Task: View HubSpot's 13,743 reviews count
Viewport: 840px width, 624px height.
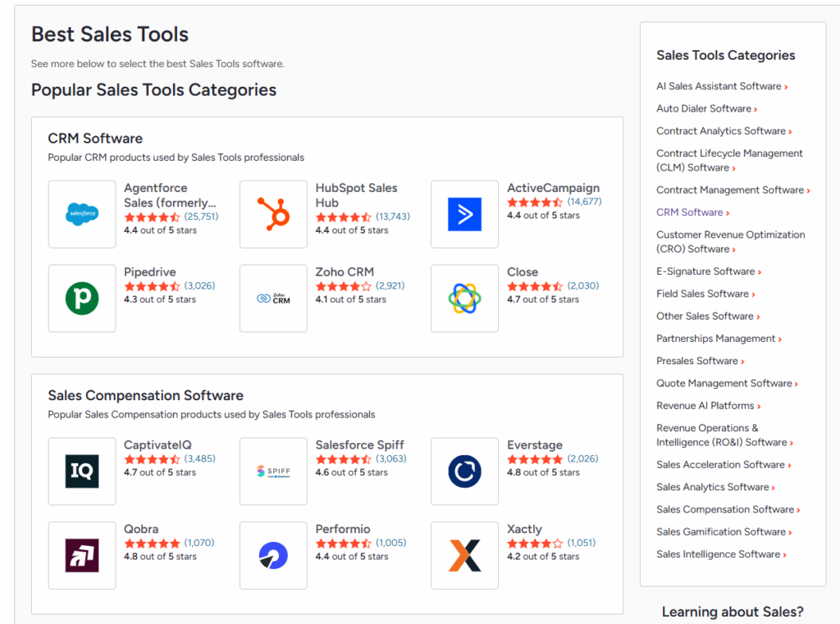Action: point(393,217)
